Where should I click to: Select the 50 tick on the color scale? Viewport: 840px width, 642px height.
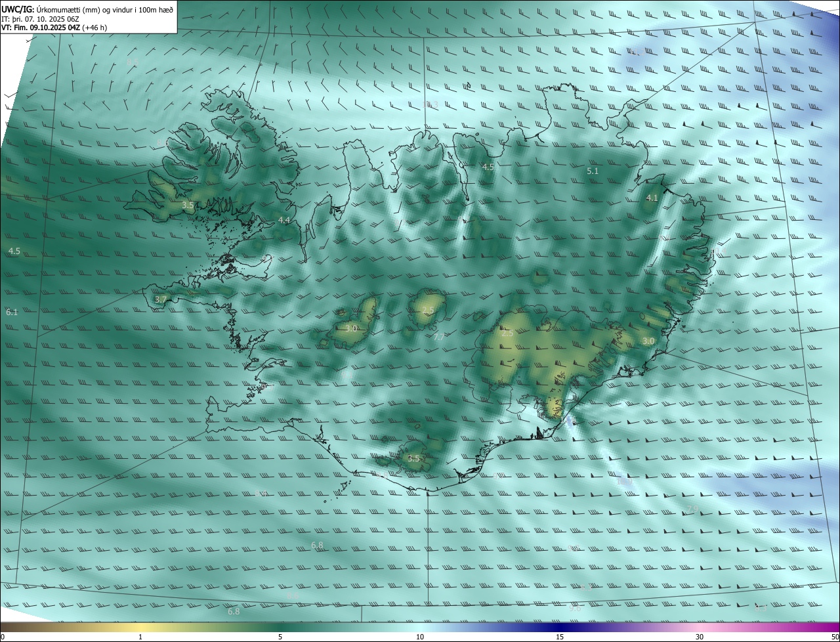click(835, 637)
